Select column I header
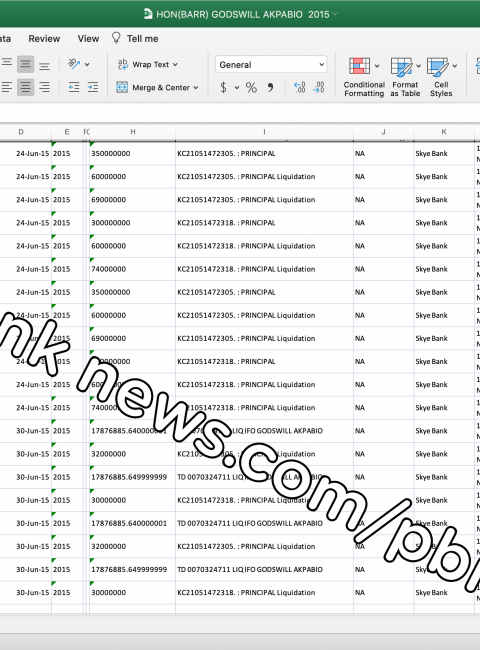The image size is (480, 650). click(264, 132)
